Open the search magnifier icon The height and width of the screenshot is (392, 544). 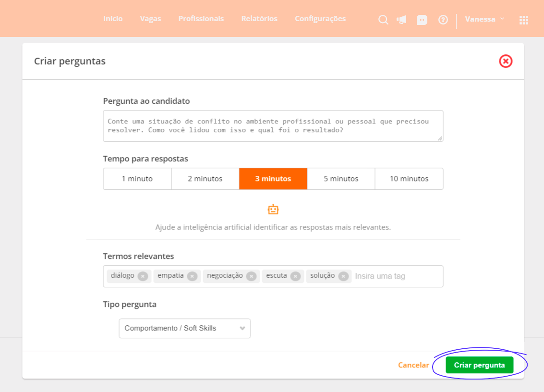[x=383, y=20]
